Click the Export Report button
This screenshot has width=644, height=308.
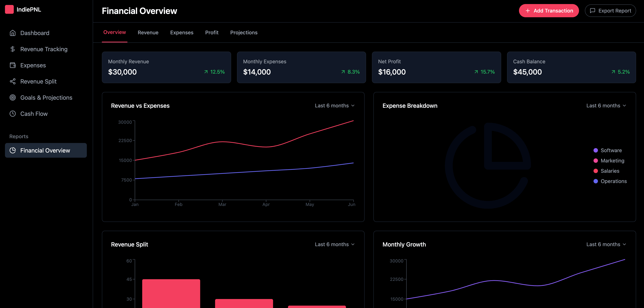pos(610,11)
